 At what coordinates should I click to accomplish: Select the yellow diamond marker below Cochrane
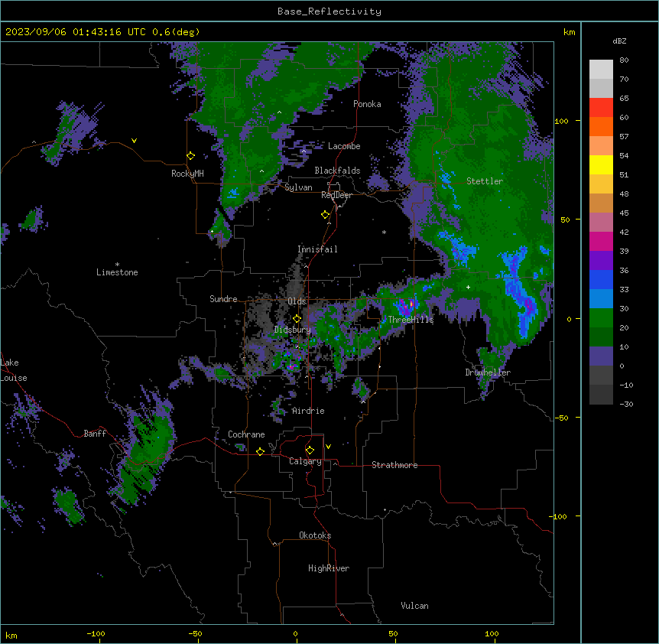(260, 452)
